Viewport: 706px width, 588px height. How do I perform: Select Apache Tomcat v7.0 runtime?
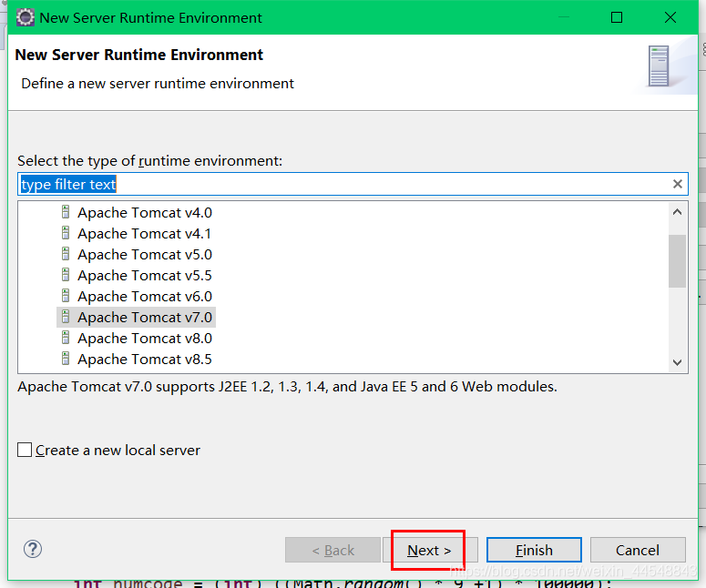coord(145,317)
